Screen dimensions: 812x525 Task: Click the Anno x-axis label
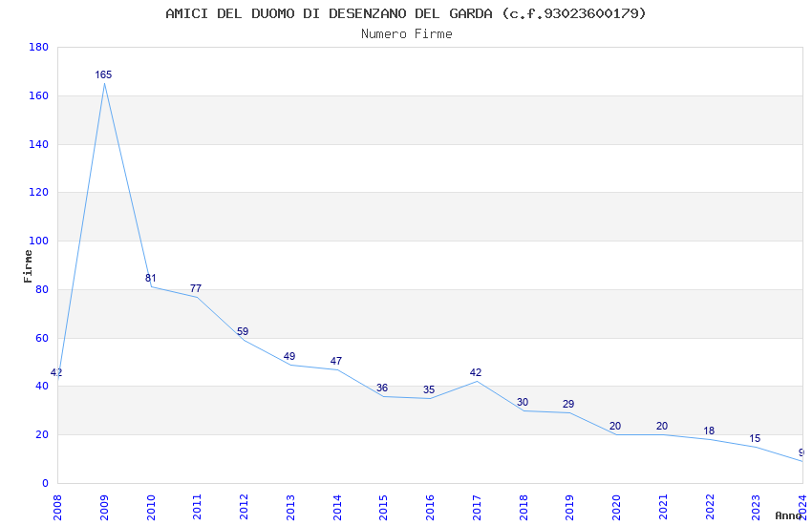tap(788, 515)
